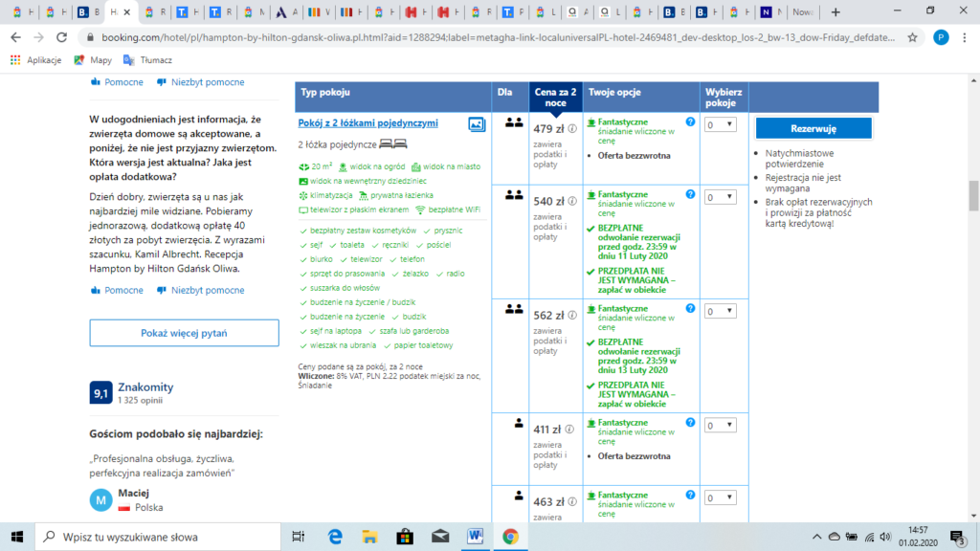Click the 1 325 opinii text
The height and width of the screenshot is (551, 980).
(x=140, y=401)
